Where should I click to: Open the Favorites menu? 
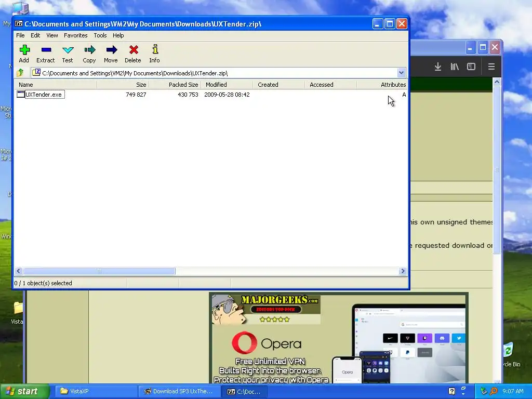pos(76,35)
